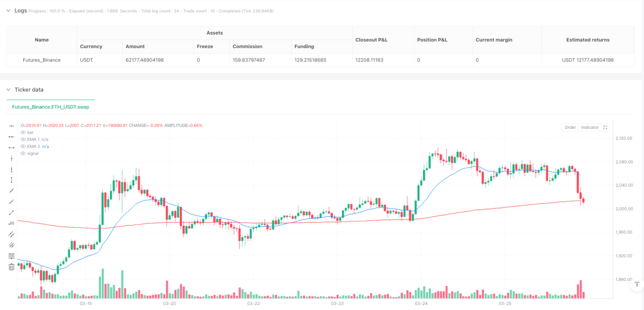
Task: Click the Order button on the chart
Action: [570, 127]
